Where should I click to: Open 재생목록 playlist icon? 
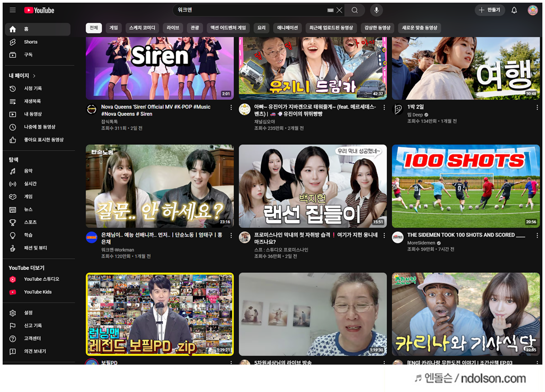click(x=13, y=102)
